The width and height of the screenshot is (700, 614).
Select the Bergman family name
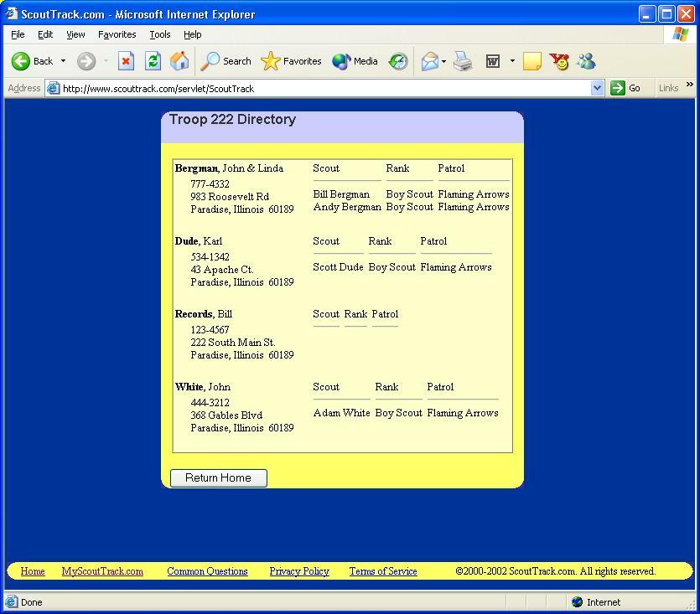(x=196, y=168)
